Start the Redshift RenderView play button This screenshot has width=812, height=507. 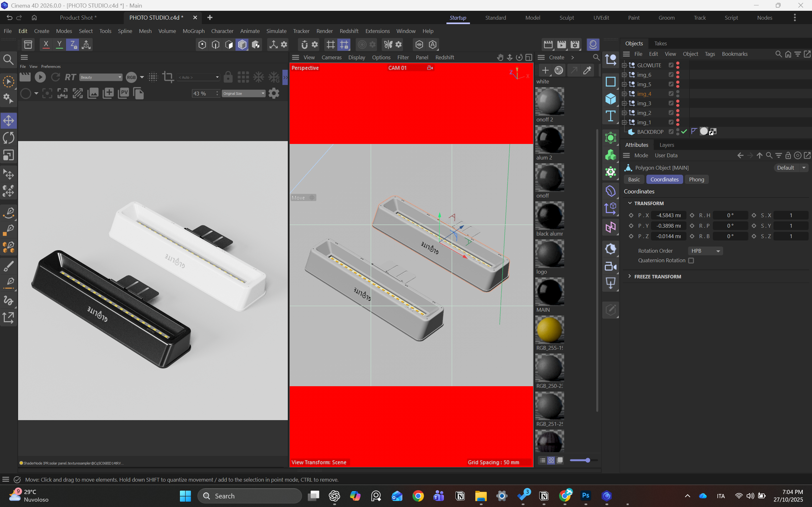[x=40, y=77]
